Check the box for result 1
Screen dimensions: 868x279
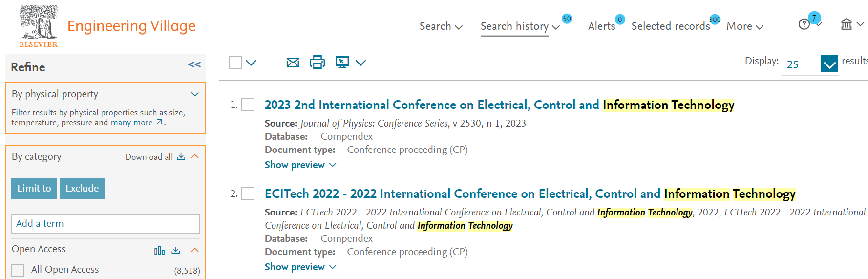pos(248,105)
